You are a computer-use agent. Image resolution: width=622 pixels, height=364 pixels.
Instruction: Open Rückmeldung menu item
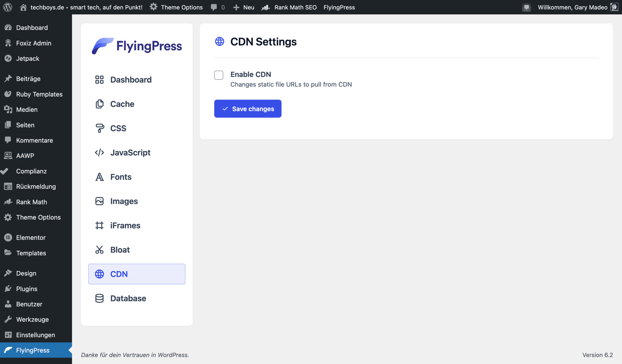(36, 186)
